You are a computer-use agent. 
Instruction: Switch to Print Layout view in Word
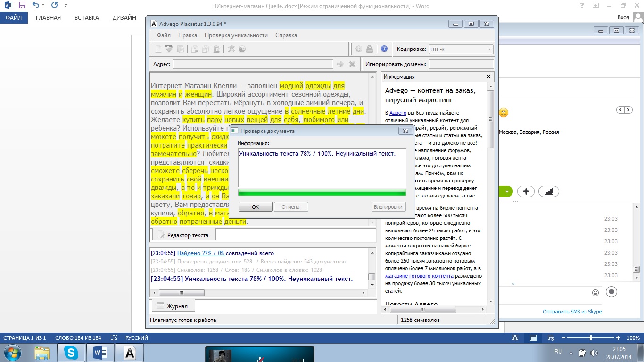[x=533, y=338]
